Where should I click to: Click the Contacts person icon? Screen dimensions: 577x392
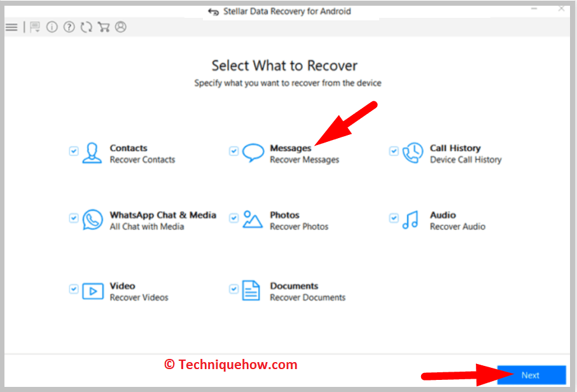(x=92, y=153)
